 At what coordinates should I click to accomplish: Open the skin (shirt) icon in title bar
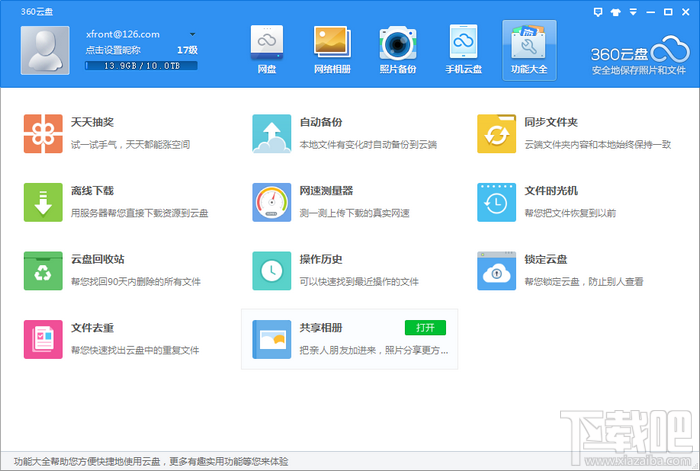[x=616, y=12]
